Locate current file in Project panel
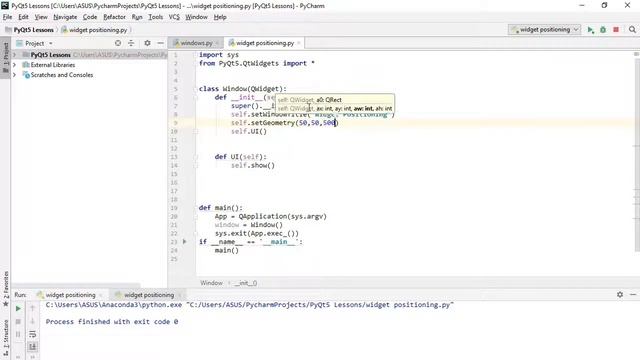The width and height of the screenshot is (640, 360). click(118, 43)
